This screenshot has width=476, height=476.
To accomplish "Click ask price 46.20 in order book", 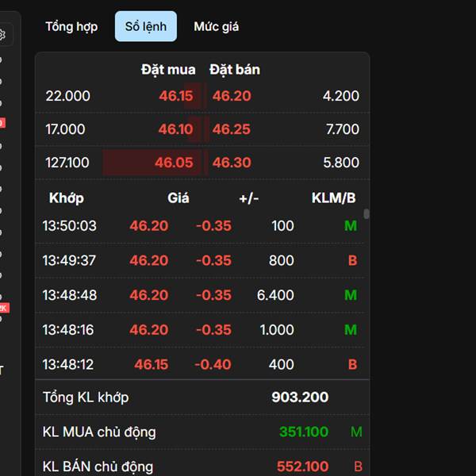I will pyautogui.click(x=232, y=96).
